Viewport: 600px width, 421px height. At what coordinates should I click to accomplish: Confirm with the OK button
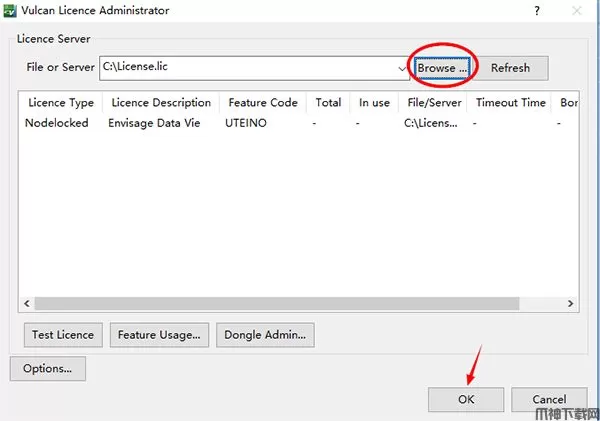pyautogui.click(x=466, y=399)
